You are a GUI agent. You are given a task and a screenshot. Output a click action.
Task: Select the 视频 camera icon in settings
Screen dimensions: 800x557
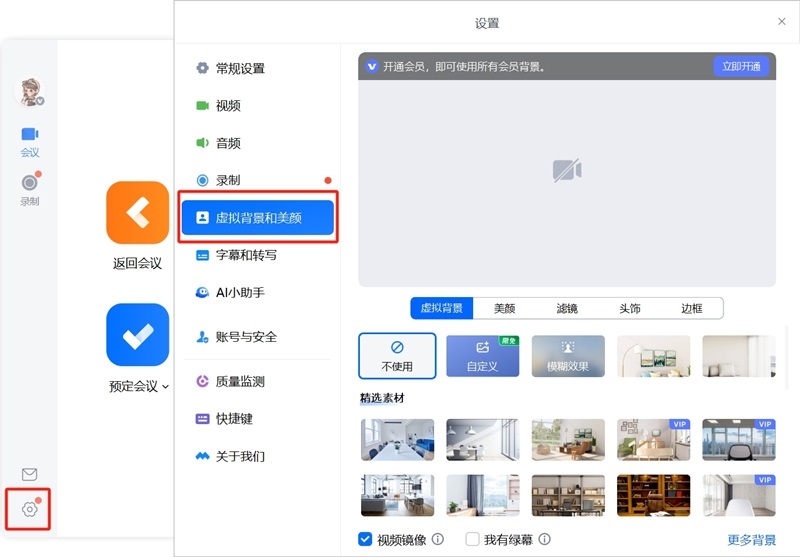pyautogui.click(x=203, y=106)
